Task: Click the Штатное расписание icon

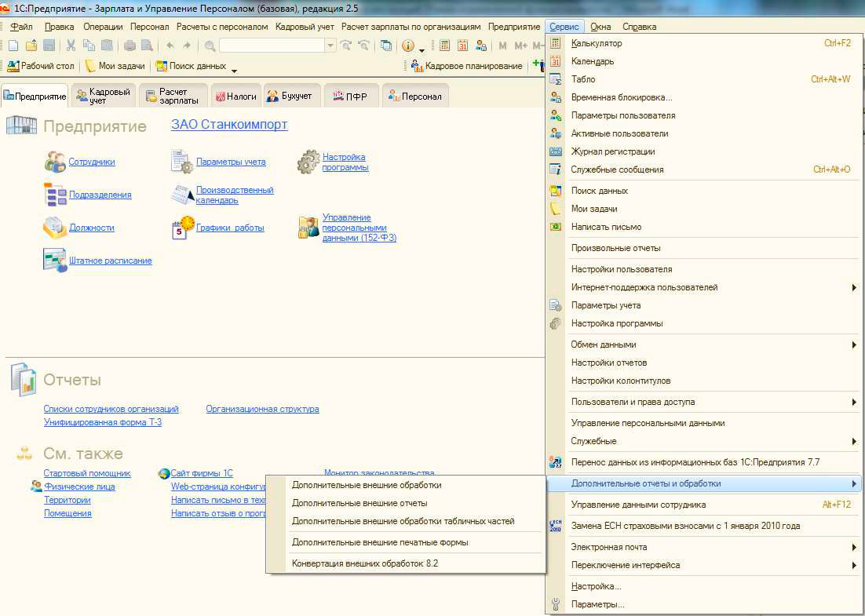Action: point(55,261)
